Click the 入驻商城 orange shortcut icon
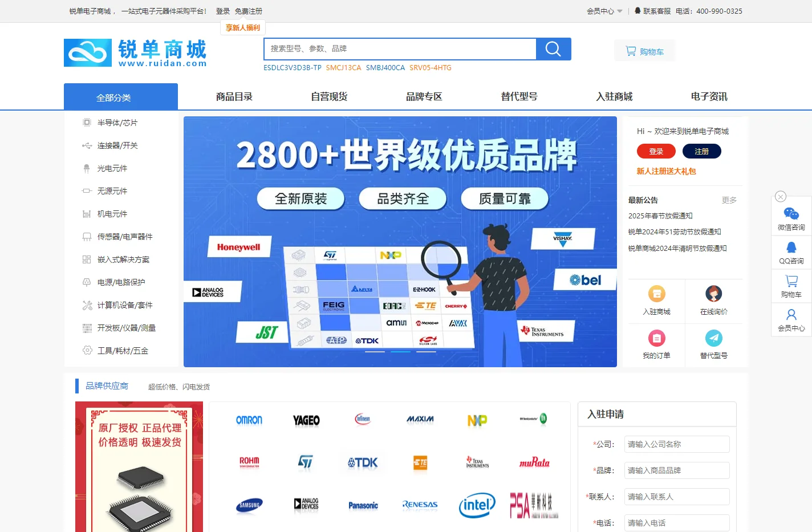Screen dimensions: 812x532 [x=657, y=294]
